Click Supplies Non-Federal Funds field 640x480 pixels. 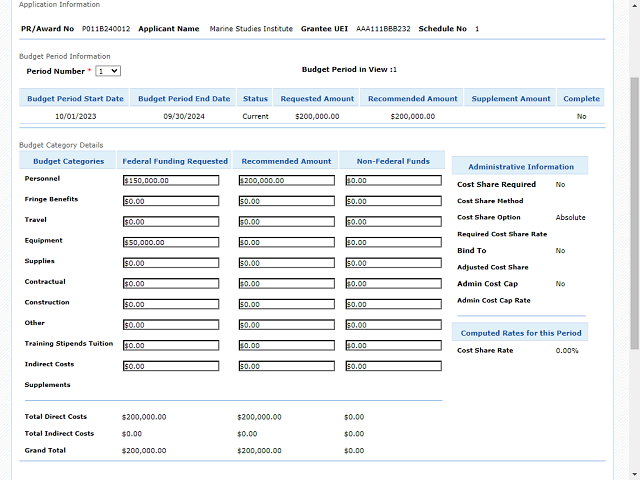point(393,263)
